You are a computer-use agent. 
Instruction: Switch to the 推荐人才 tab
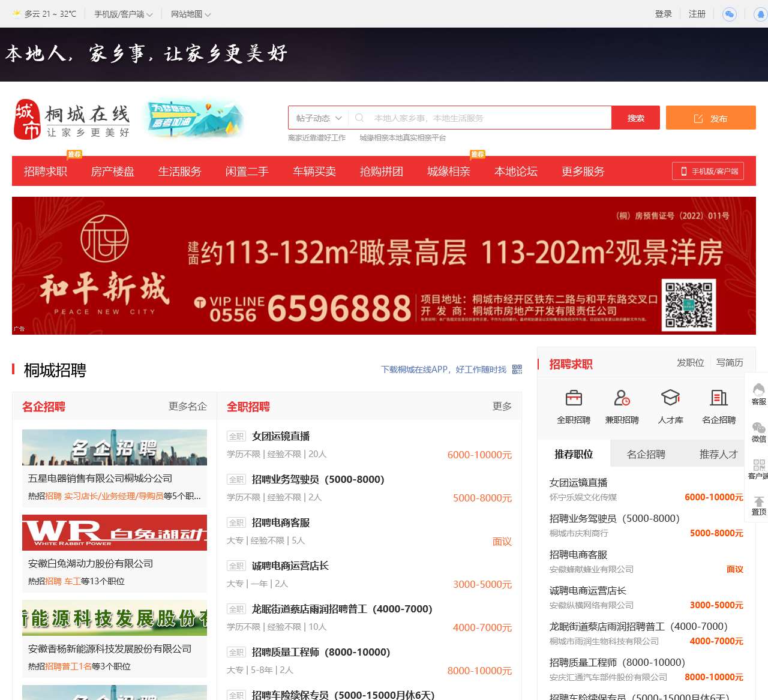[x=718, y=454]
